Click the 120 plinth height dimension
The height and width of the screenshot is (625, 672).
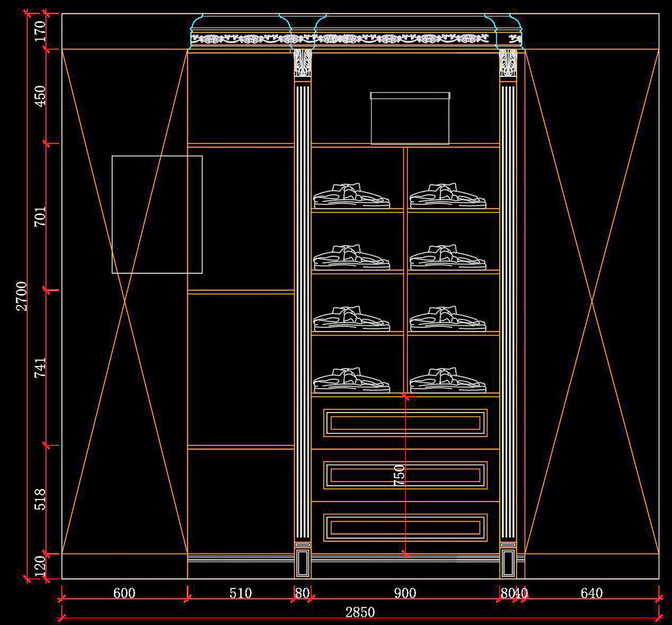tap(40, 566)
